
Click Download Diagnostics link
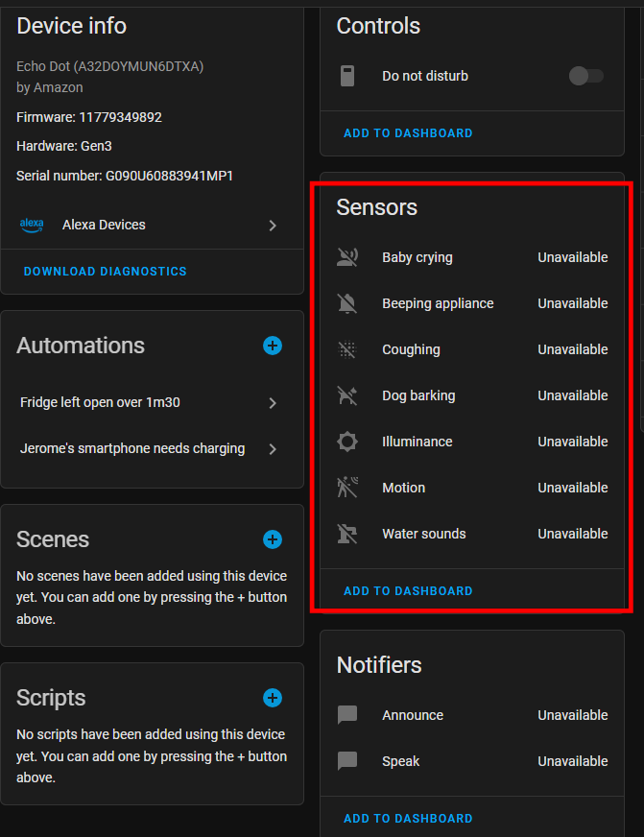106,272
